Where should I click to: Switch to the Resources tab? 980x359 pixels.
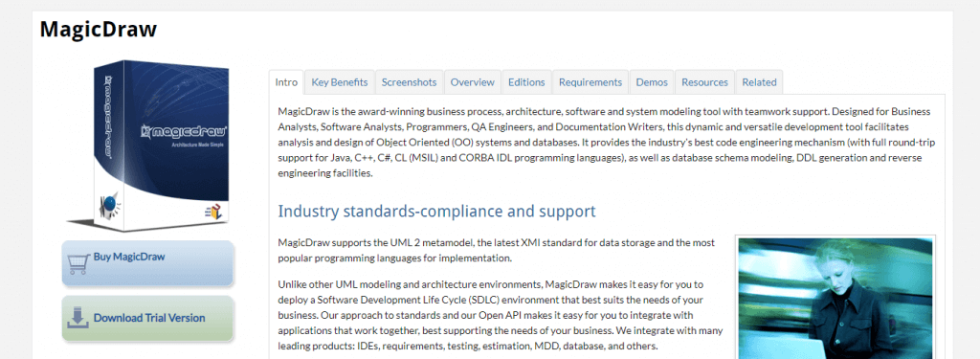[x=704, y=82]
